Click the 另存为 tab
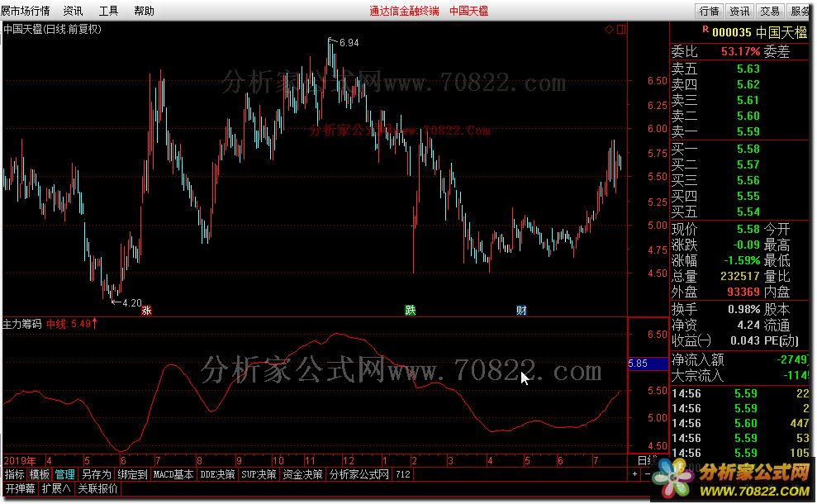The image size is (817, 504). coord(97,474)
